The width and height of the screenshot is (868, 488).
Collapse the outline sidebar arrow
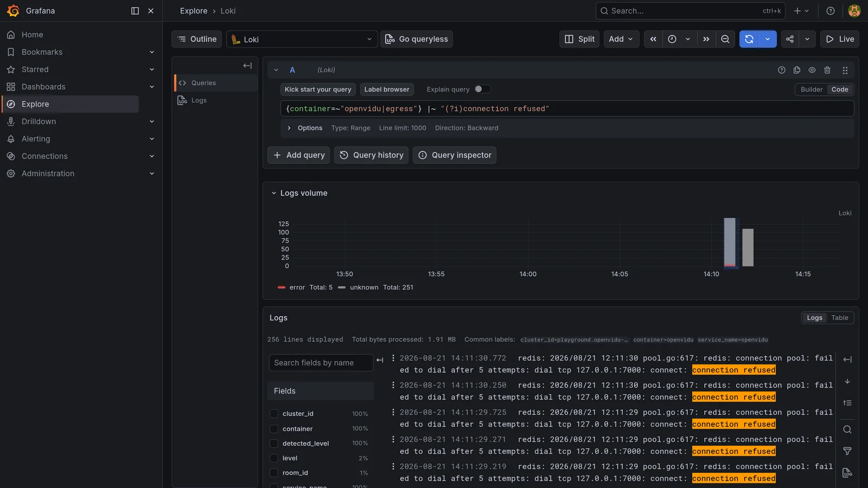(x=247, y=66)
